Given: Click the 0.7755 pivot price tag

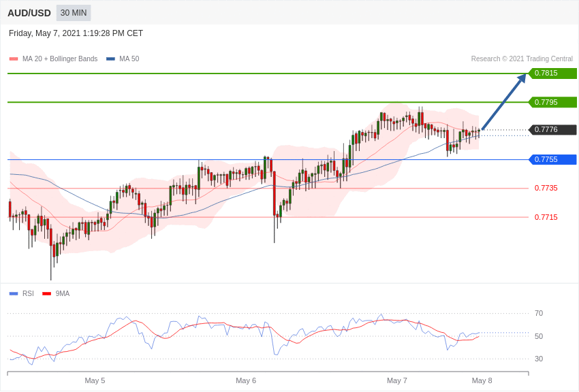Looking at the screenshot, I should pos(552,159).
